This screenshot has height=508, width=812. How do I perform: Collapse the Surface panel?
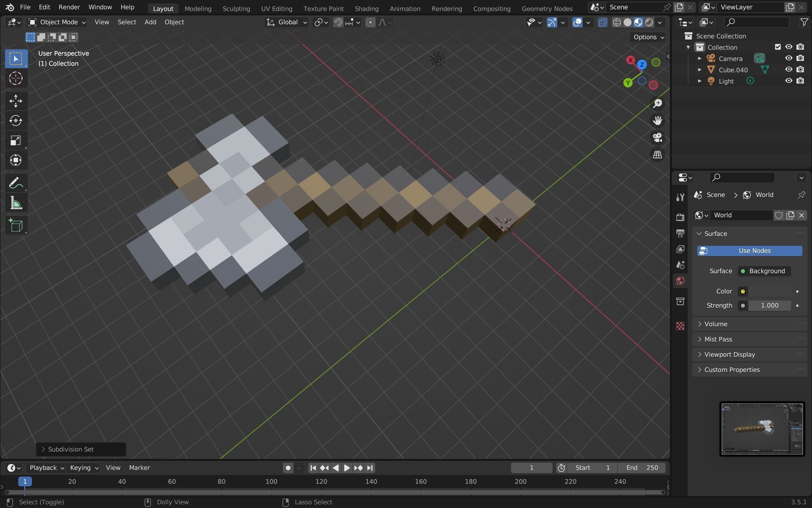pyautogui.click(x=750, y=233)
